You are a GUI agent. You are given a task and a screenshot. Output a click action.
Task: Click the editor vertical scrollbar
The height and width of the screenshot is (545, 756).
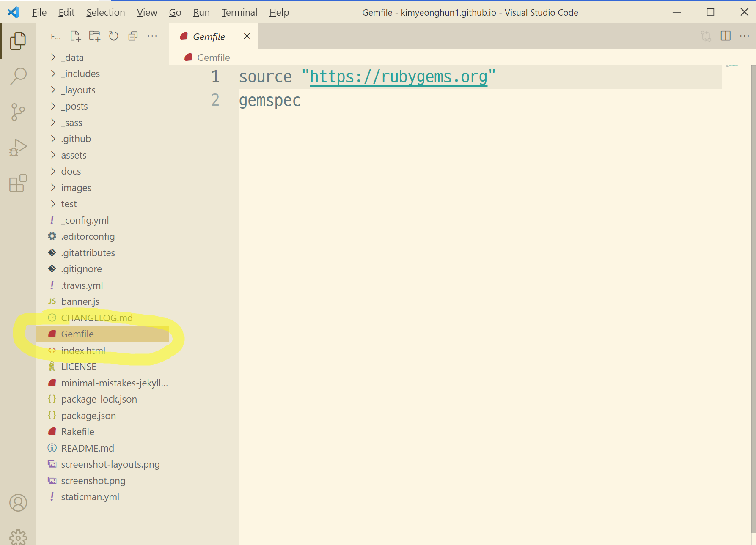753,296
